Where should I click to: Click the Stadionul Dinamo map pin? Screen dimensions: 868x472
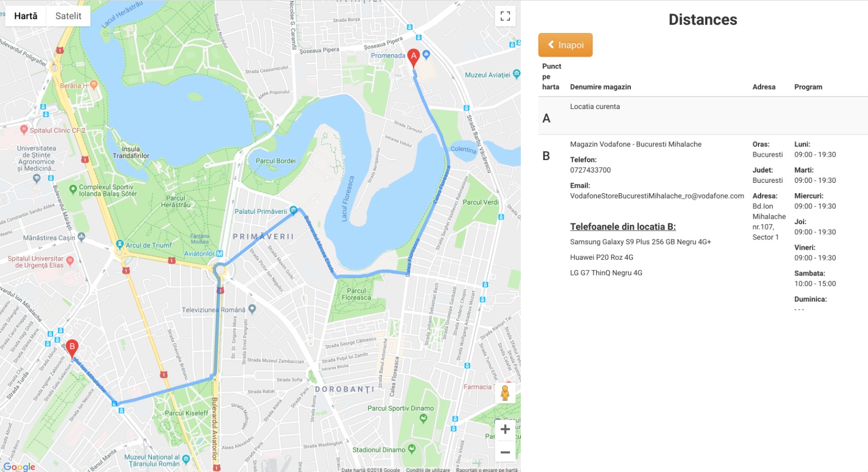(412, 449)
